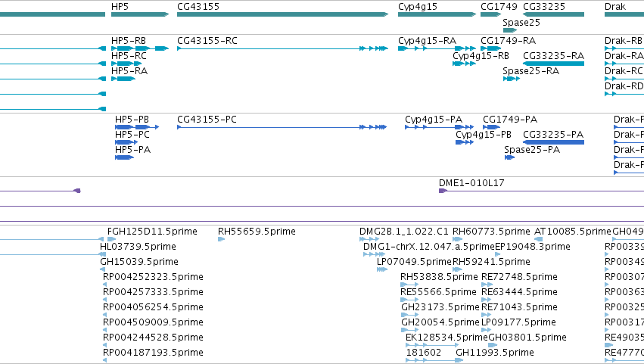Select the Drak gene label
Screen dimensions: 644x364
coord(614,7)
